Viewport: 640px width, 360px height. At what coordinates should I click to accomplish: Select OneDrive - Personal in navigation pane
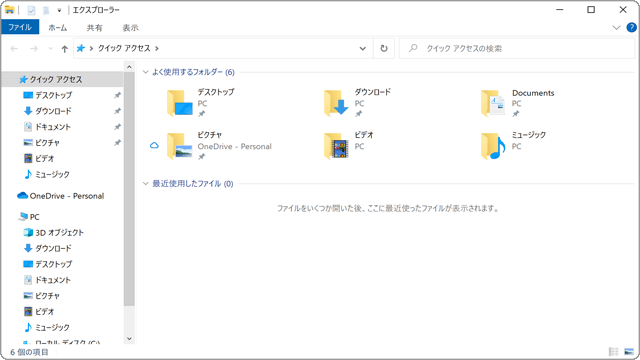pos(67,196)
